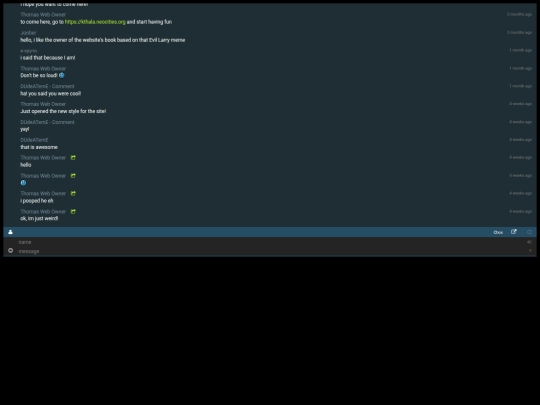540x405 pixels.
Task: Click 'DUdeATemE - Comment' above 'ha! you said'
Action: click(x=47, y=86)
